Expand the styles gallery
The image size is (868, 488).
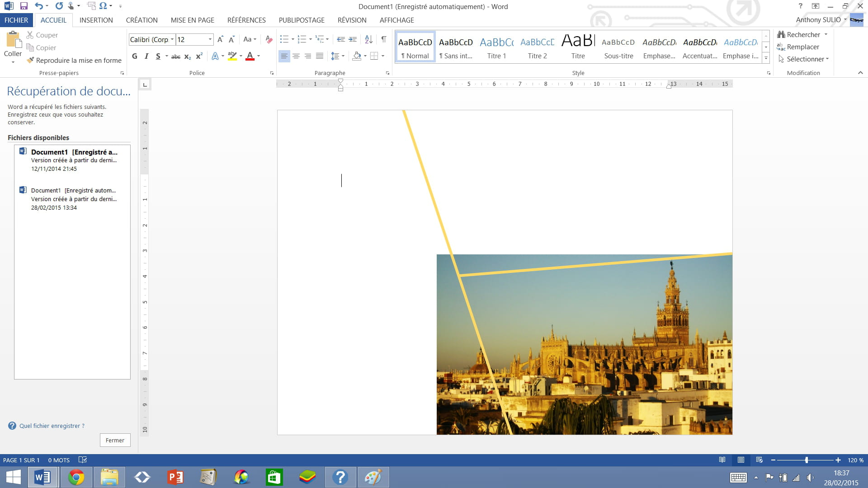[766, 58]
